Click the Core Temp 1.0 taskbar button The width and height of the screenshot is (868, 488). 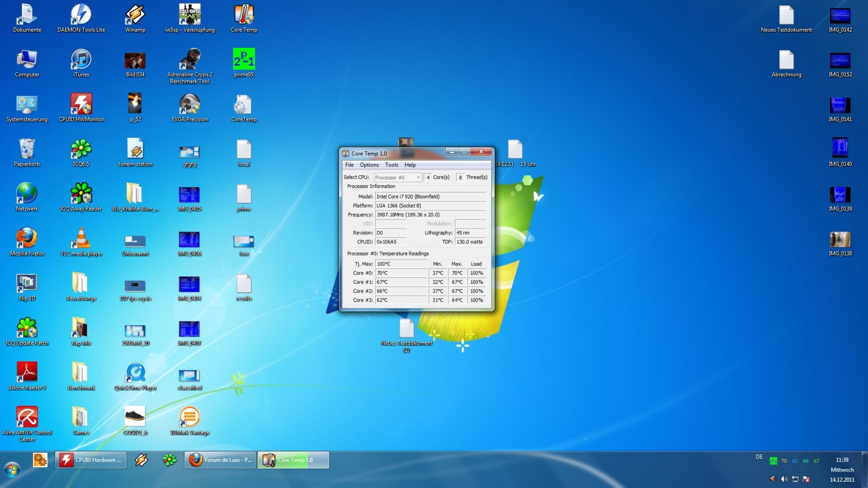[293, 460]
